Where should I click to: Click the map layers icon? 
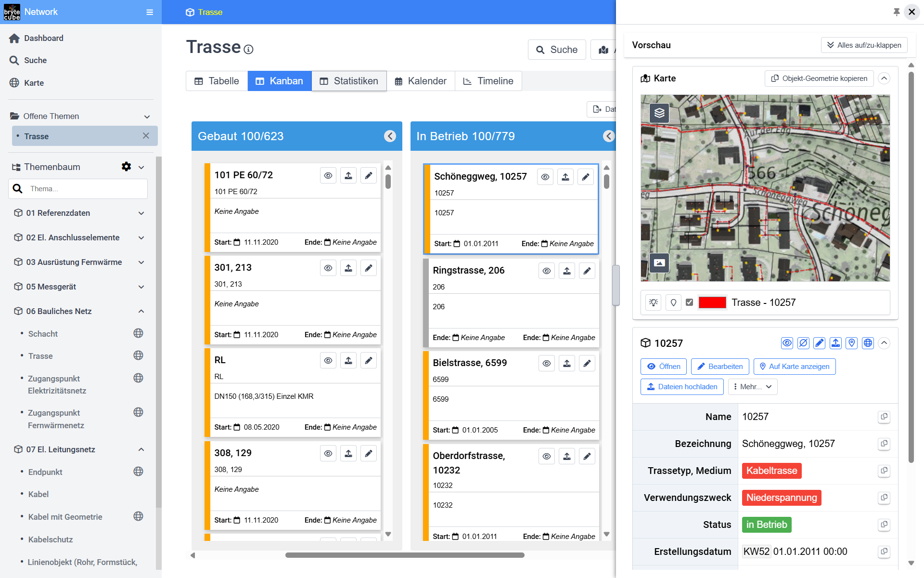point(659,113)
